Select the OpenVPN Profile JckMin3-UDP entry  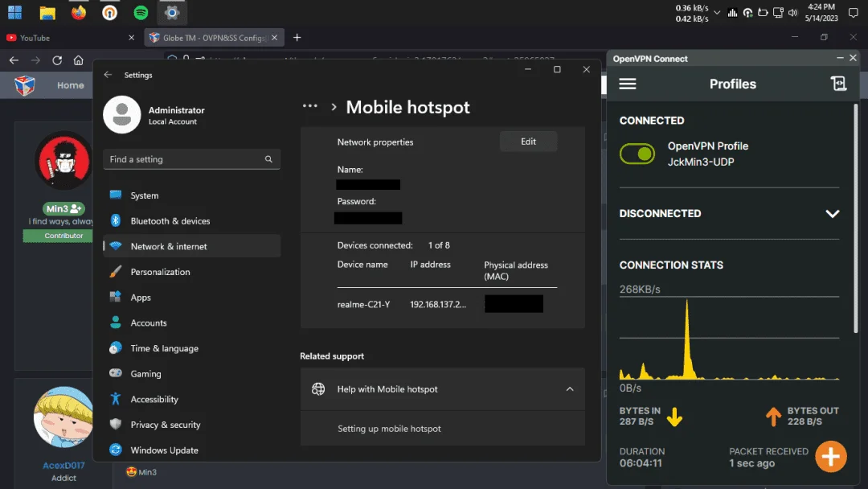coord(707,154)
